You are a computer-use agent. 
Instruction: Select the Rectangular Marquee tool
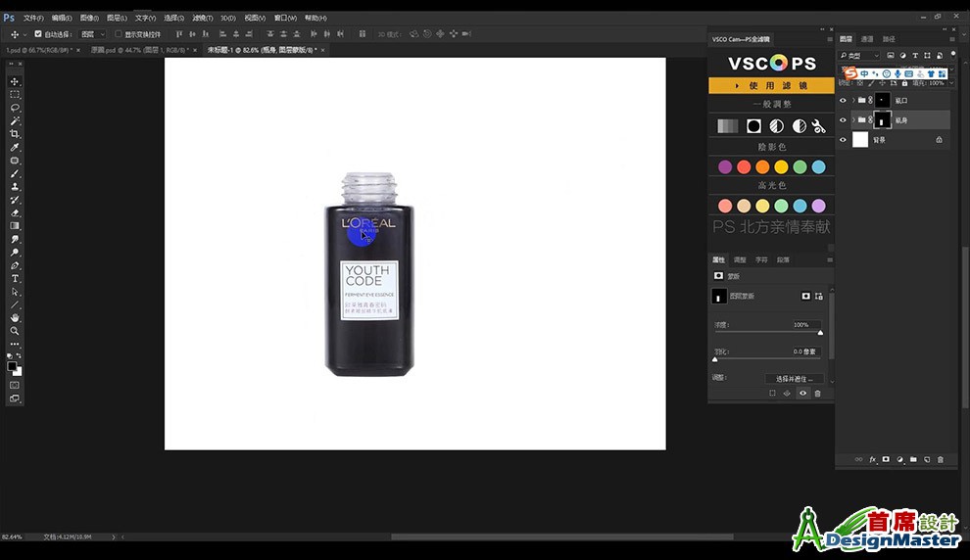click(x=15, y=95)
